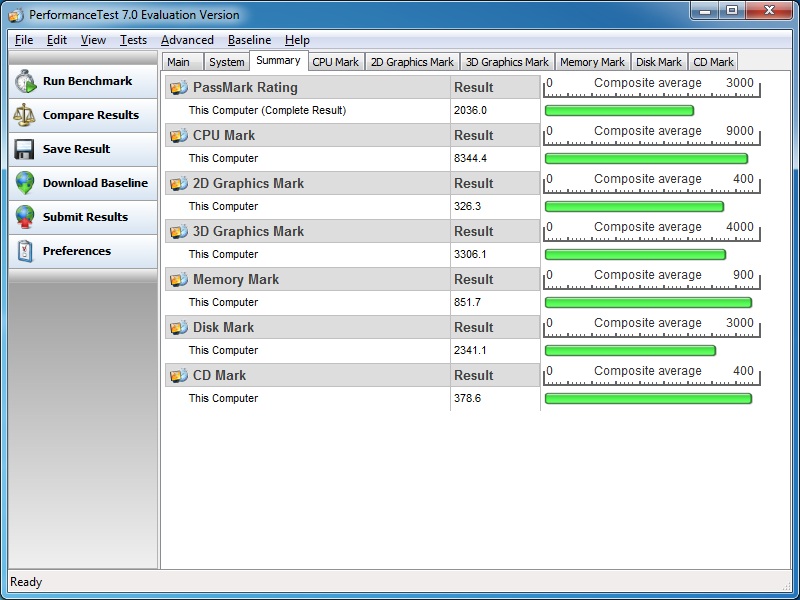Click the Result header beside Memory Mark
The height and width of the screenshot is (600, 800).
coord(474,279)
